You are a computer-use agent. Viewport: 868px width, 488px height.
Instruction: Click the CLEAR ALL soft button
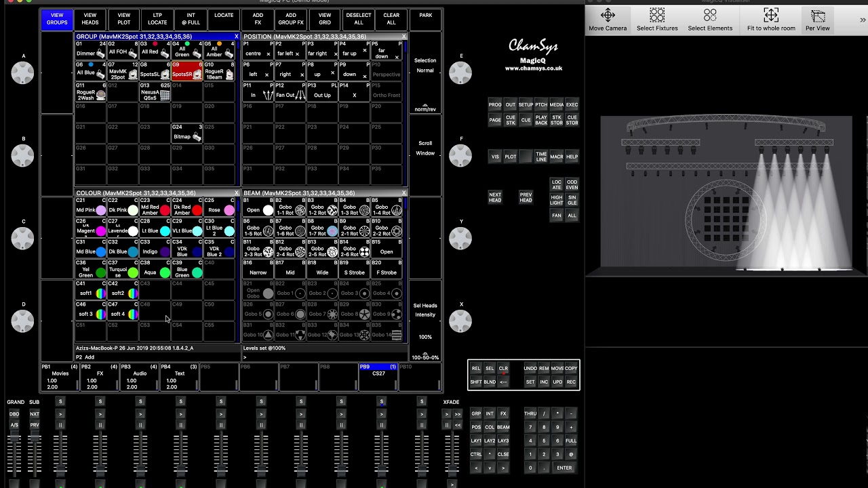coord(391,18)
